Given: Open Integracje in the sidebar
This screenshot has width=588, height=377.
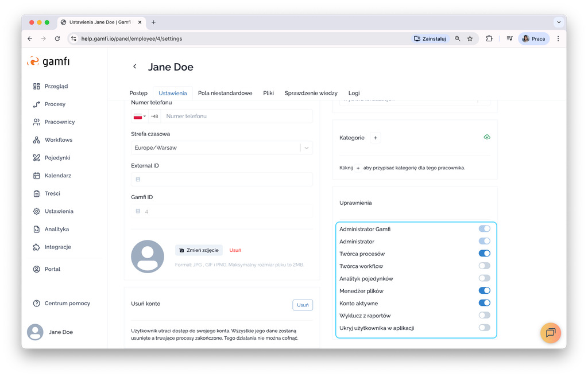Looking at the screenshot, I should (57, 247).
